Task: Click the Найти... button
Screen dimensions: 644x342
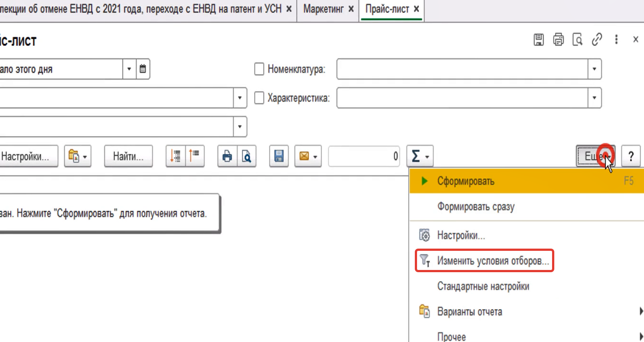Action: tap(128, 156)
